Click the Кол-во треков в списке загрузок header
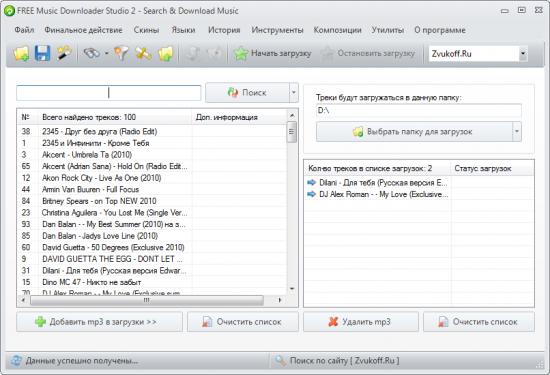Viewport: 550px width, 375px height. [x=377, y=169]
